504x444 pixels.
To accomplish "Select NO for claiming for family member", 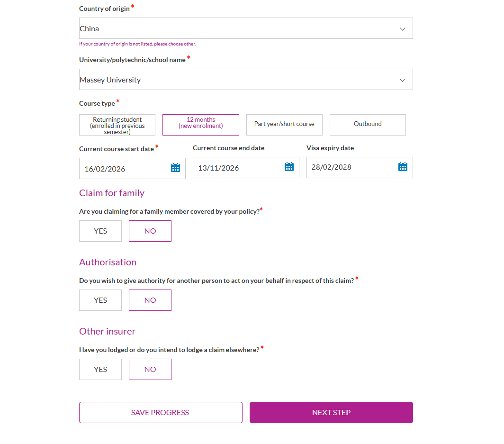I will [x=150, y=231].
